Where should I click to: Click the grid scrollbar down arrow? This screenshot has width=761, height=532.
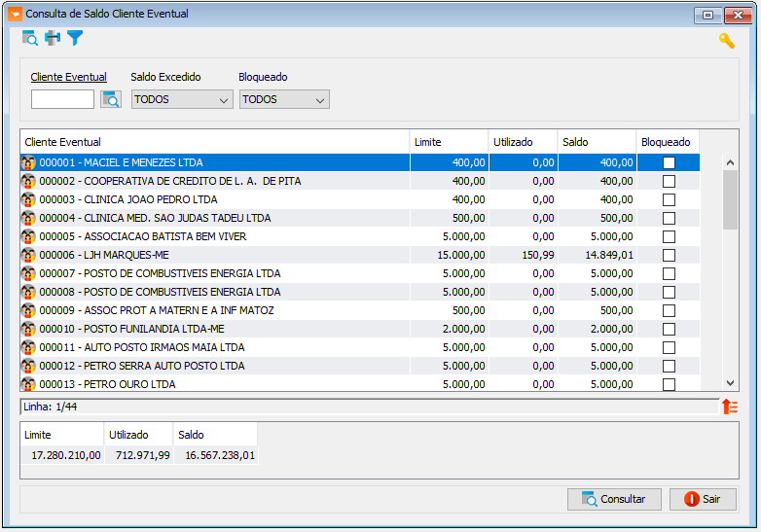(x=730, y=383)
